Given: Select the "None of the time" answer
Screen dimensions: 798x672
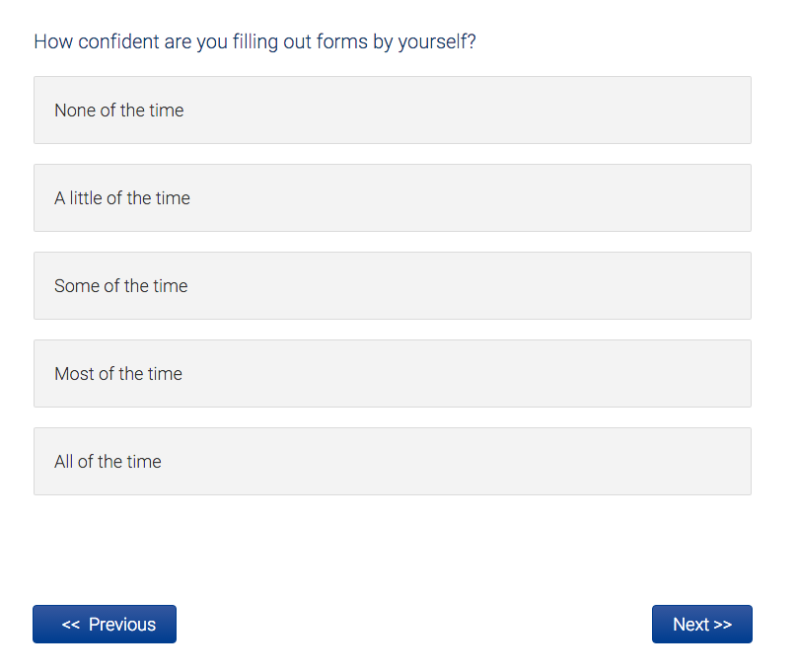Looking at the screenshot, I should 392,111.
